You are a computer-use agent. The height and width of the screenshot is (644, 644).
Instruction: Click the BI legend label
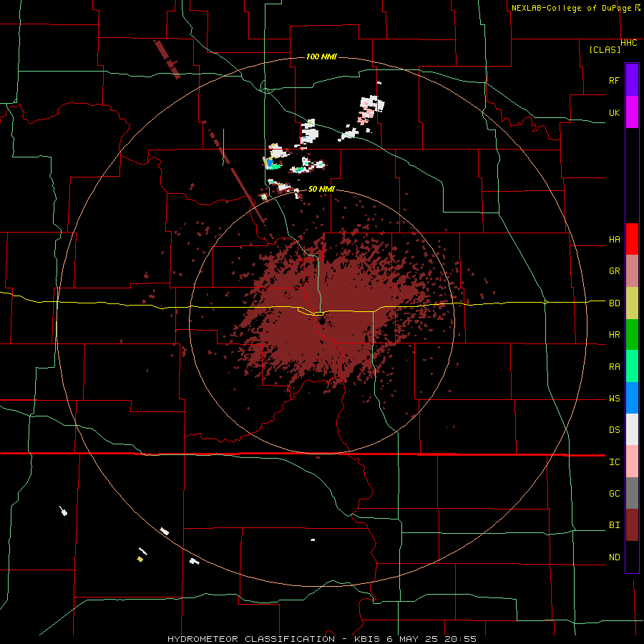point(614,525)
